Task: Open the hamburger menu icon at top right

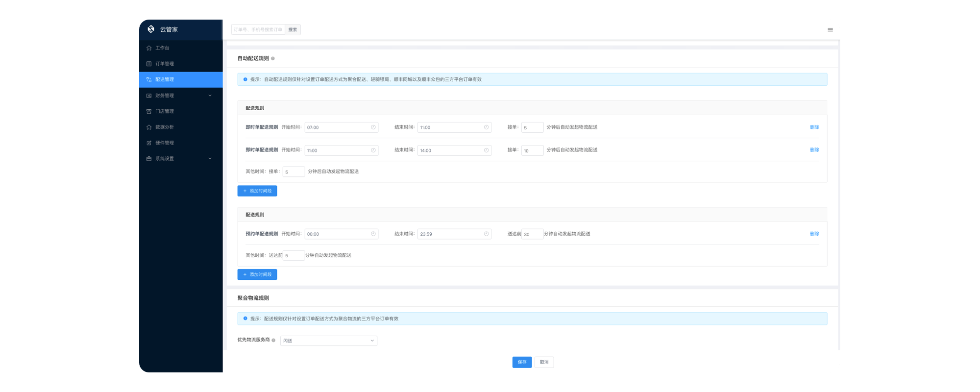Action: click(830, 30)
